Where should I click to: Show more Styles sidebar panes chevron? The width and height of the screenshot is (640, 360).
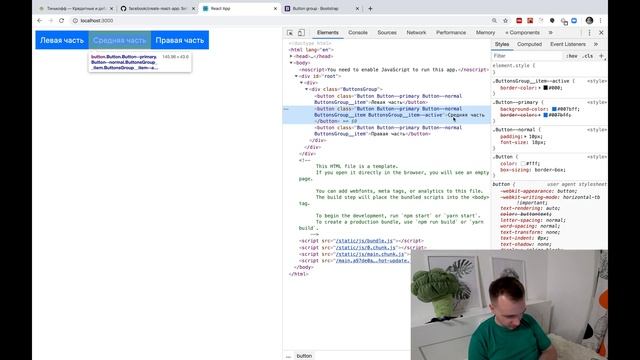tap(596, 44)
